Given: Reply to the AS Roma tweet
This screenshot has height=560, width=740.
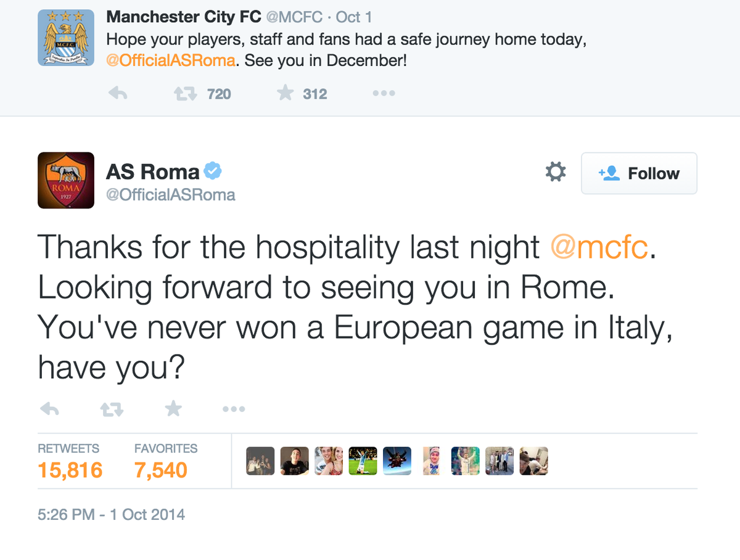Looking at the screenshot, I should coord(49,408).
